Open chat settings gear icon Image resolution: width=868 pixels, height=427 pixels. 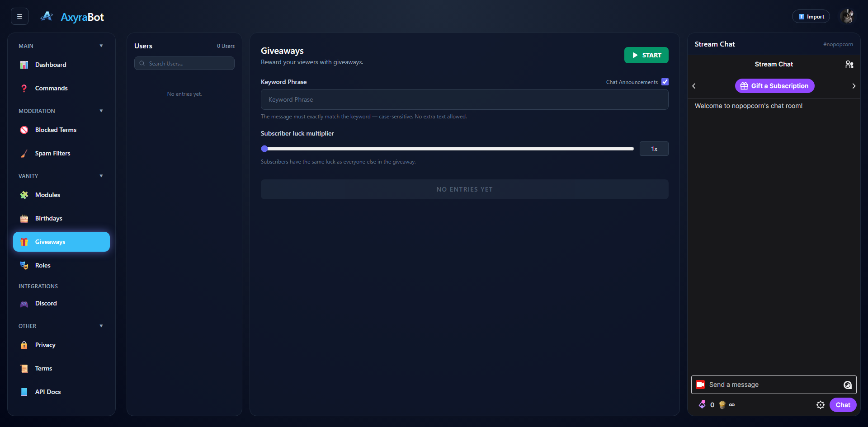(x=820, y=405)
